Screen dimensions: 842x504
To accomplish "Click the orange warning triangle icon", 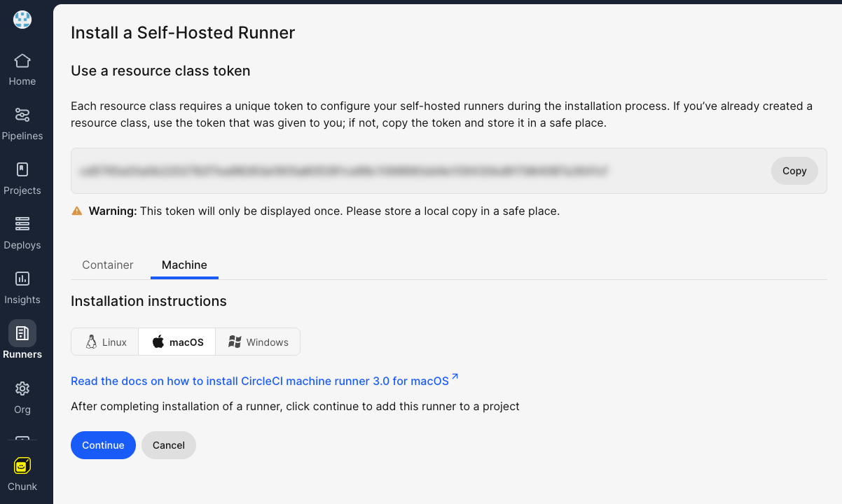I will tap(77, 211).
